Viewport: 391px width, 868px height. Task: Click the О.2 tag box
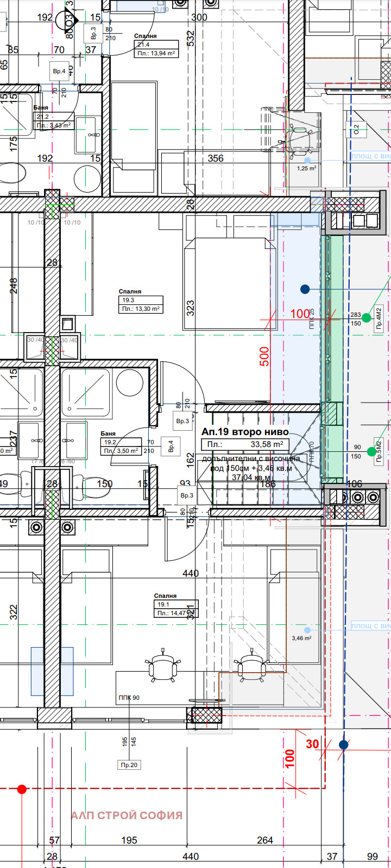pos(356,129)
